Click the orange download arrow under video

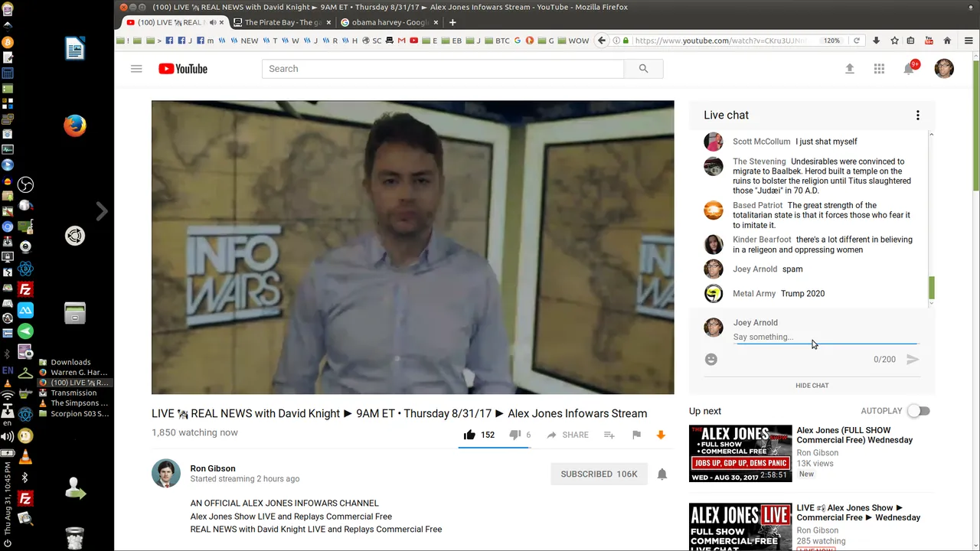(x=661, y=435)
